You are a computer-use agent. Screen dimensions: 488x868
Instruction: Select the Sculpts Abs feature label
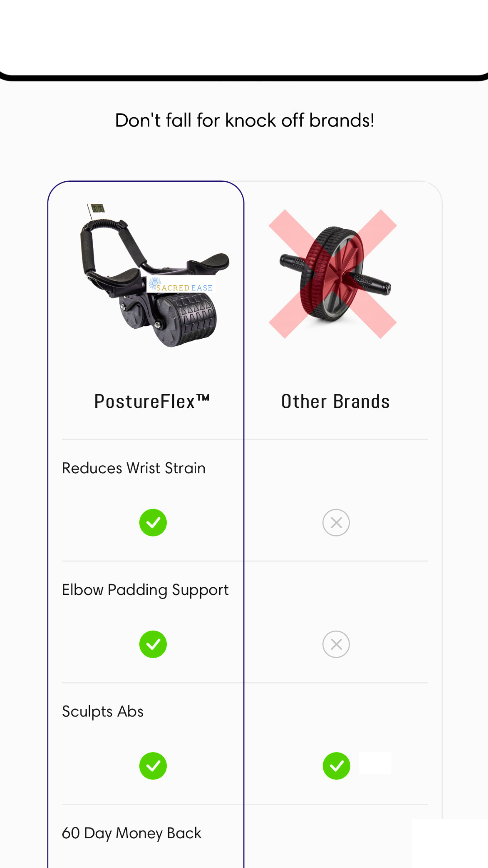tap(103, 712)
